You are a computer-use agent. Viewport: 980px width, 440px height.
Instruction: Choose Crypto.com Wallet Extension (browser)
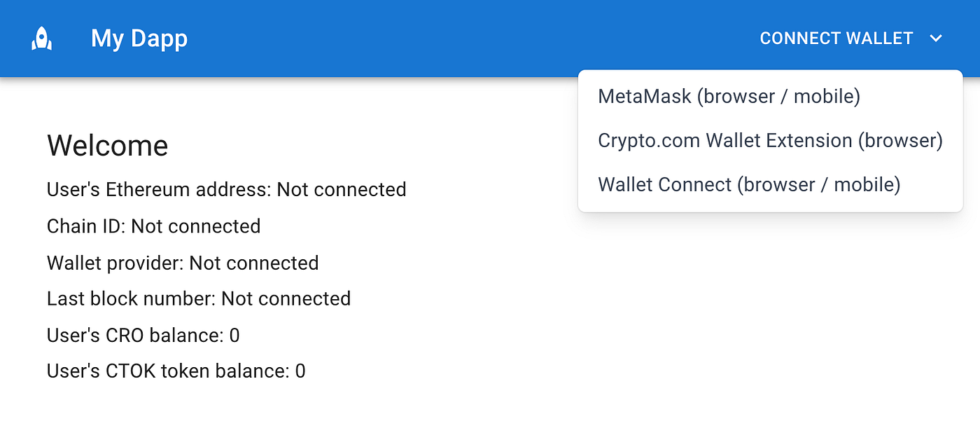click(x=770, y=141)
